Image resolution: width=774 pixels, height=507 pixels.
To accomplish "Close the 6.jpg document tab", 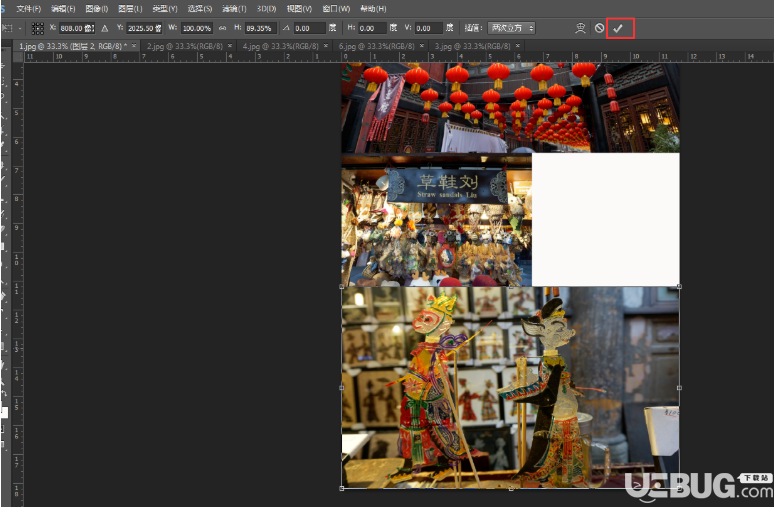I will (422, 45).
